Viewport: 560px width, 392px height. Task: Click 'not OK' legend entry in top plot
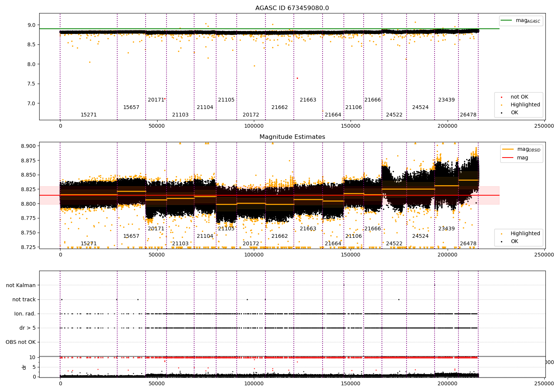(519, 97)
